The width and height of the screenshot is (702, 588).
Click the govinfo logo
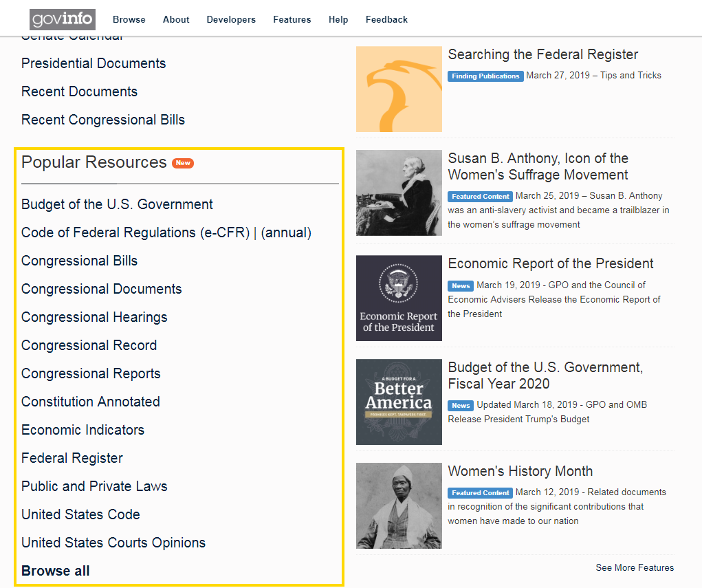[63, 19]
